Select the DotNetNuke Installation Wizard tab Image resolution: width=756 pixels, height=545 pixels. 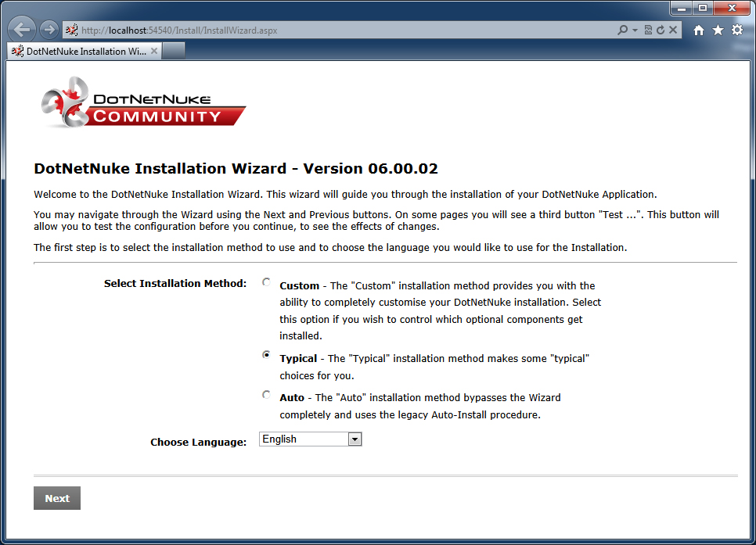click(x=84, y=51)
